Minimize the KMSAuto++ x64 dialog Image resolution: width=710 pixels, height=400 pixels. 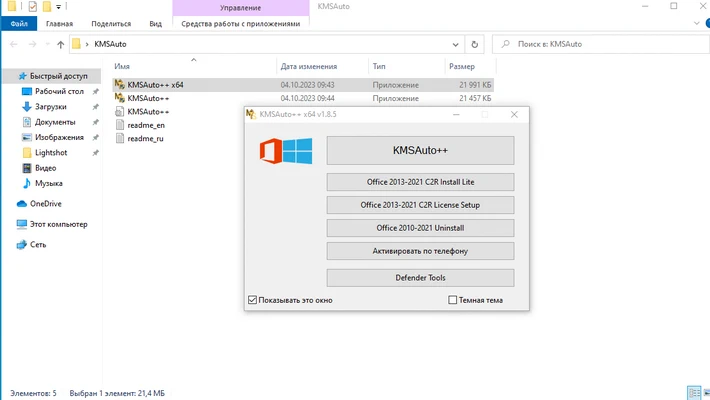click(456, 114)
